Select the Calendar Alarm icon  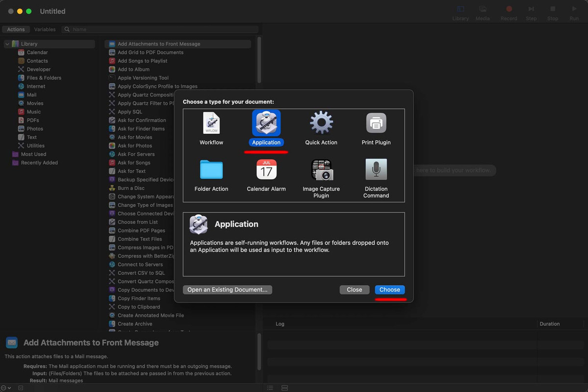tap(266, 170)
